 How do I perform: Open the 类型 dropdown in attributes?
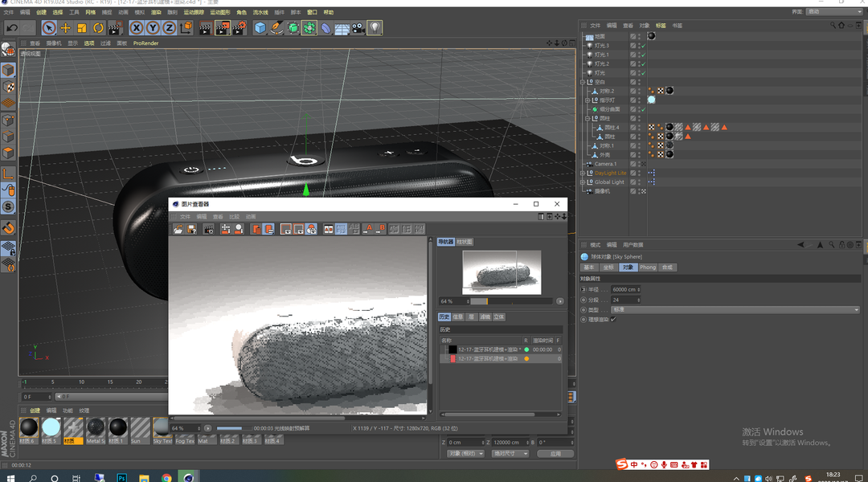click(735, 310)
